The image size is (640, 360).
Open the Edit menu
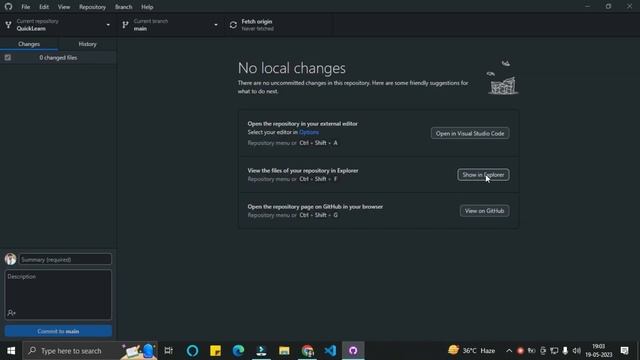[44, 7]
